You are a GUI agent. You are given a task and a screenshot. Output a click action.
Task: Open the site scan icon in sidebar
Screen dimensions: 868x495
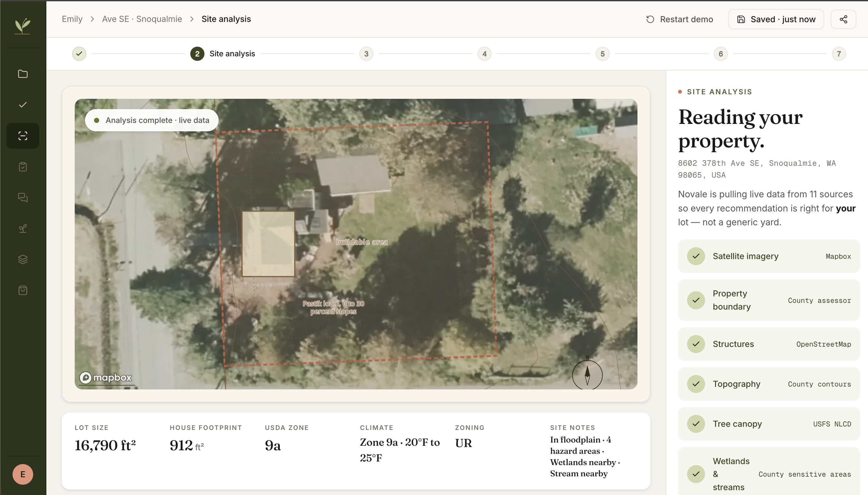(x=23, y=135)
